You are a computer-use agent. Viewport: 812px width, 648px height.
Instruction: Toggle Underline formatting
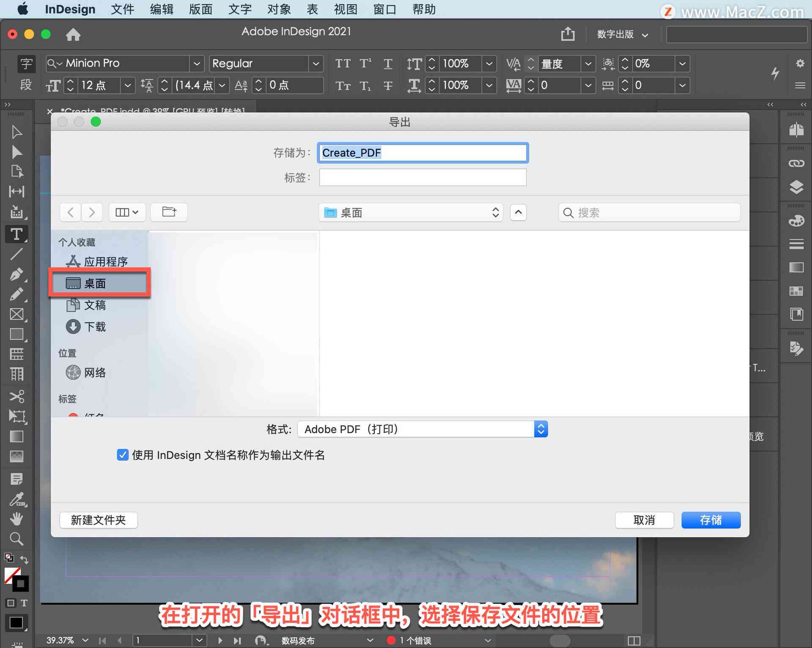pyautogui.click(x=388, y=63)
